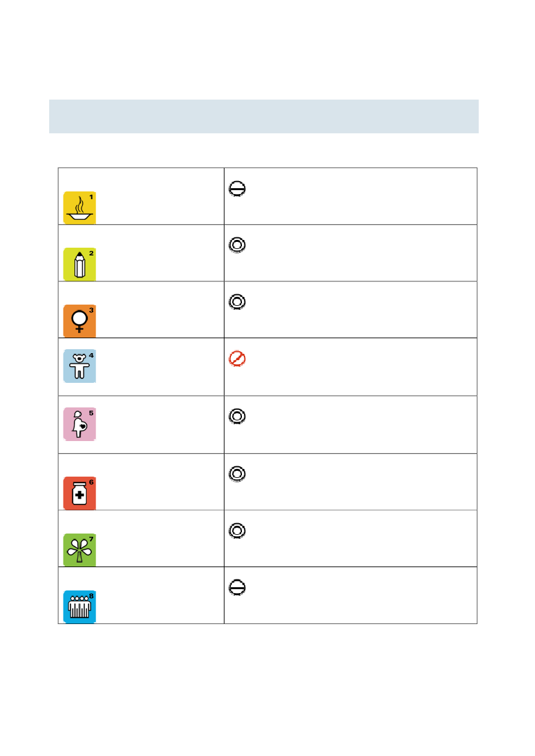Select the double-ring circle symbol in female symbol row

[x=237, y=302]
